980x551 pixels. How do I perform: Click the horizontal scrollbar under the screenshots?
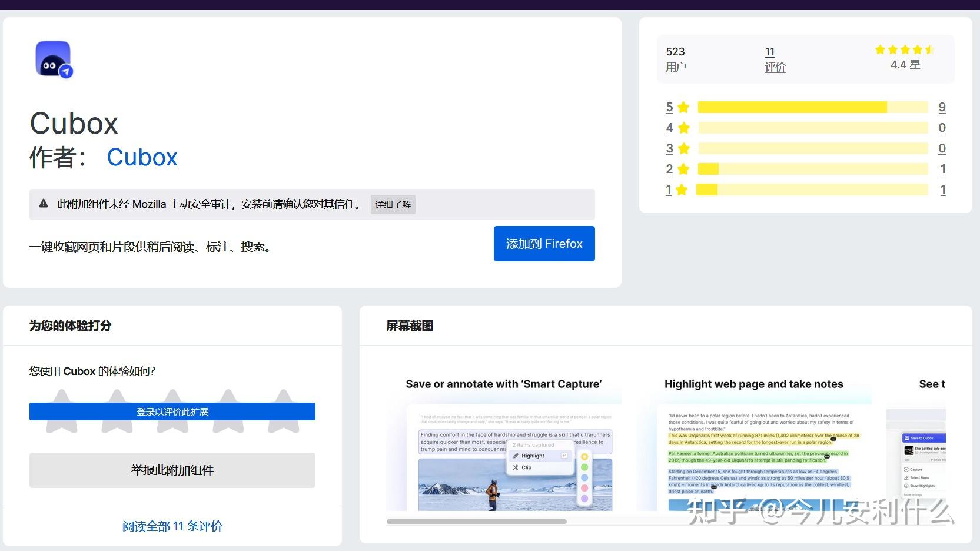(477, 522)
